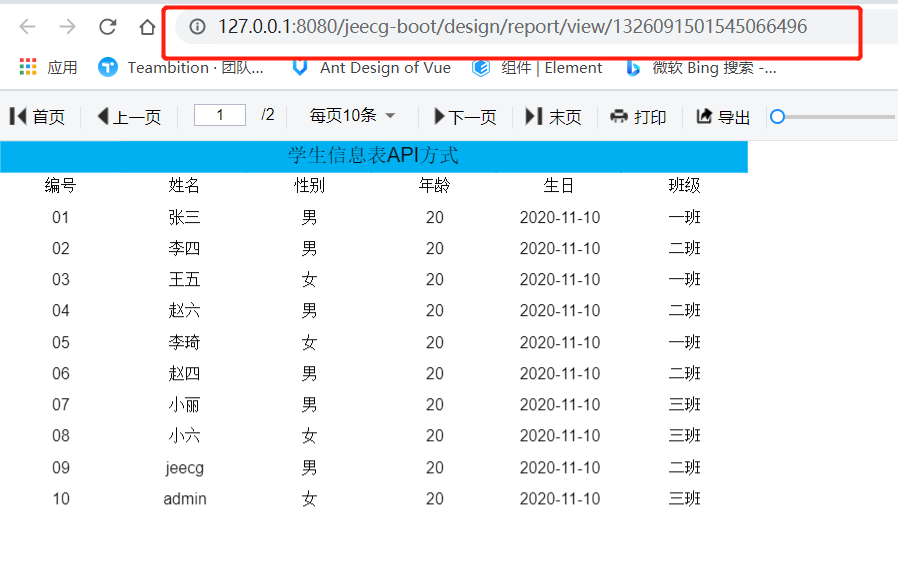The width and height of the screenshot is (898, 576).
Task: Open the 微软 Bing 搜索 bookmark
Action: (x=701, y=68)
